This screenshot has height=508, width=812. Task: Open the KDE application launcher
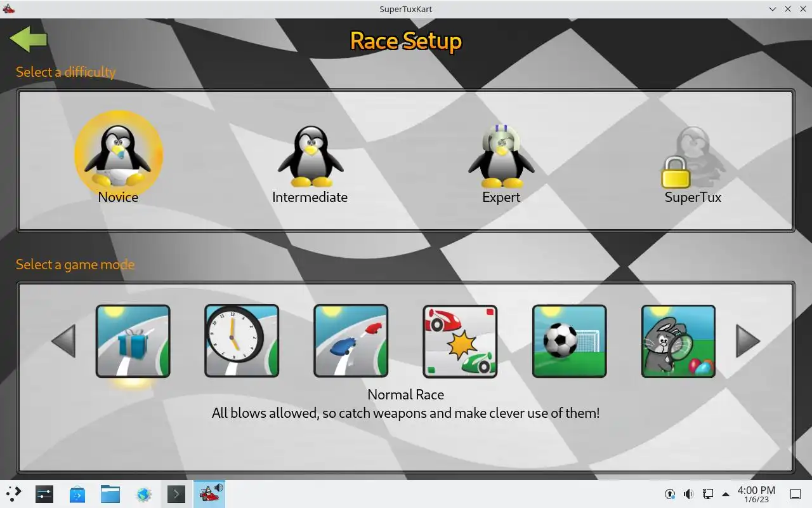(x=13, y=494)
